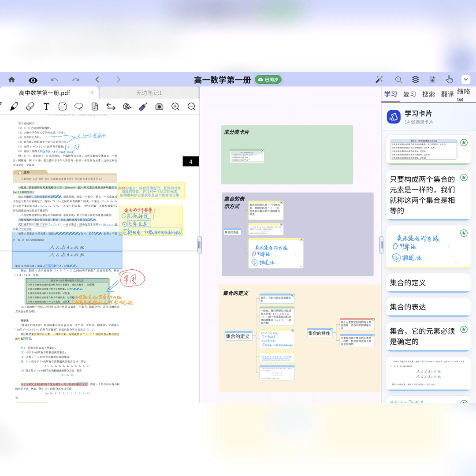Screen dimensions: 476x476
Task: Click the page number 4 badge
Action: [191, 161]
